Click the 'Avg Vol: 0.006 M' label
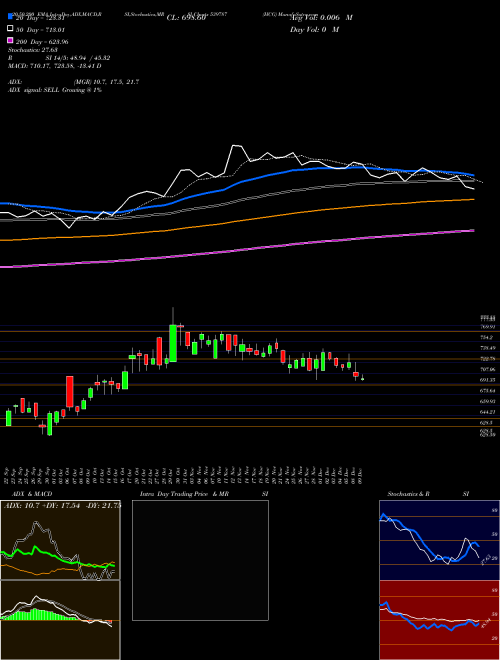This screenshot has width=500, height=660. coord(321,18)
